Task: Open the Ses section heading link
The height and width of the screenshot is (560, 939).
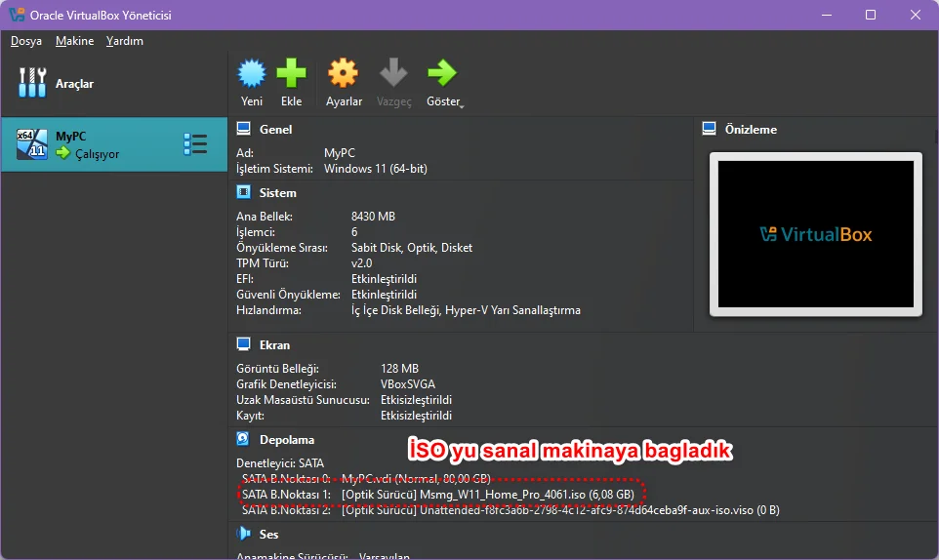Action: point(268,535)
